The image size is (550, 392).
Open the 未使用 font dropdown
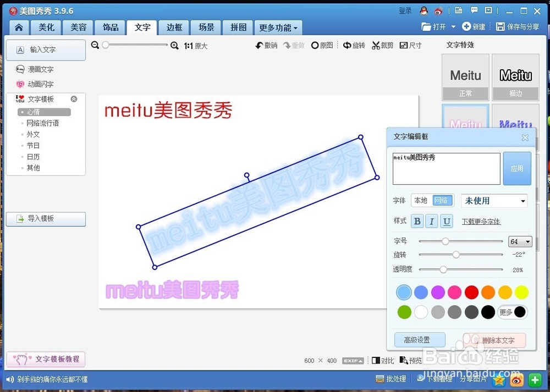click(x=493, y=200)
